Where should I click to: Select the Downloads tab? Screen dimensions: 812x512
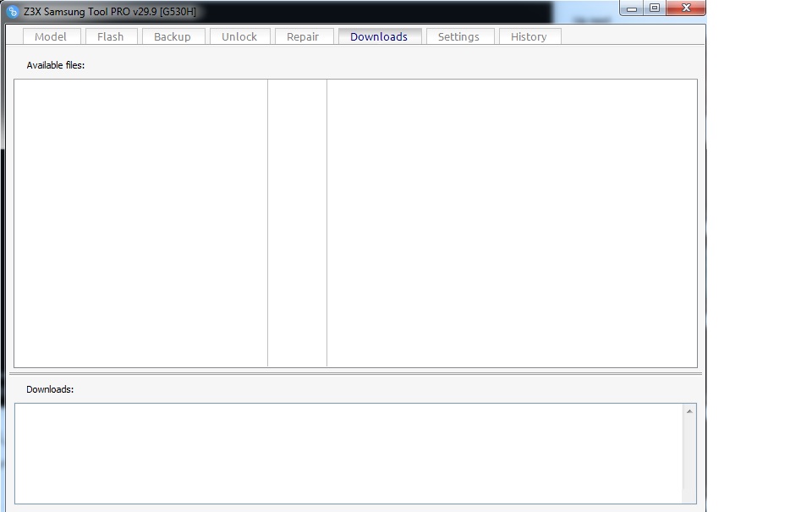(380, 36)
